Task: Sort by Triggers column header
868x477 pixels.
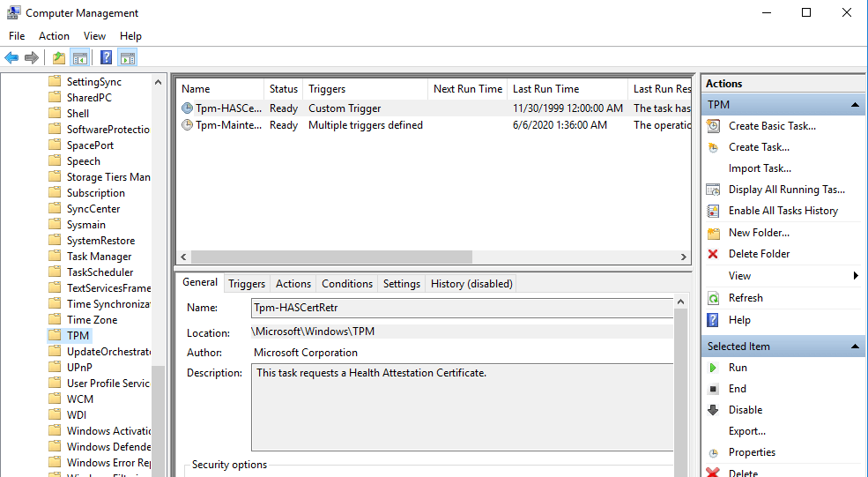Action: 366,89
